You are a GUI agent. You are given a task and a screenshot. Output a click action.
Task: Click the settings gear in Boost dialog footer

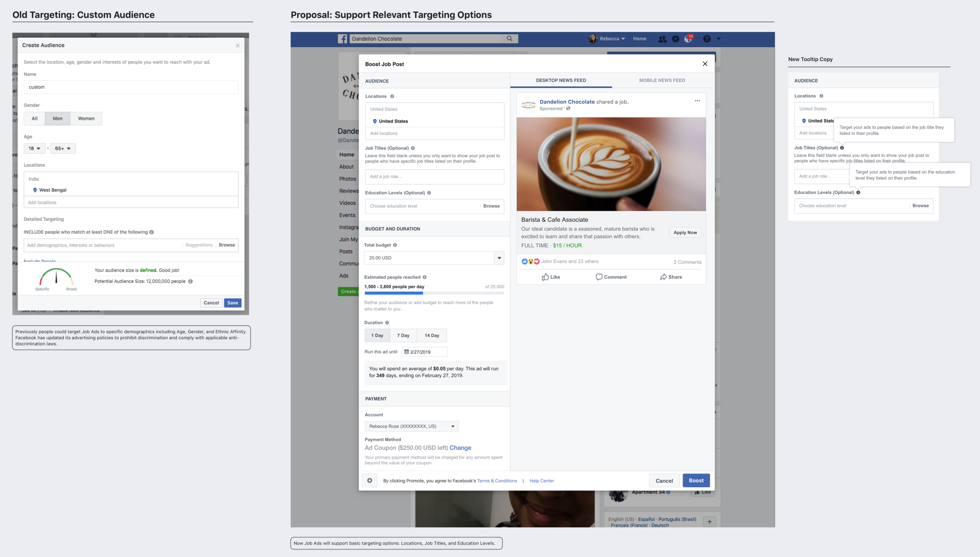[370, 480]
